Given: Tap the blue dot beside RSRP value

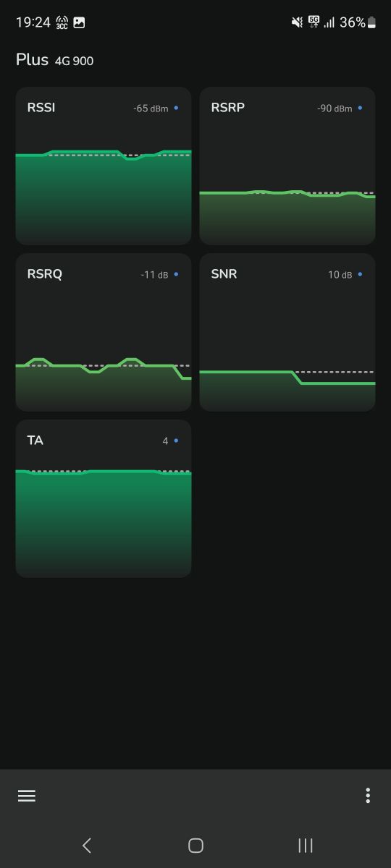Looking at the screenshot, I should [x=360, y=108].
